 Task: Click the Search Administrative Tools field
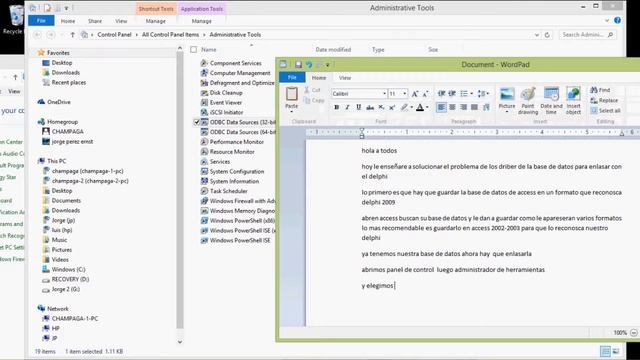pos(587,35)
